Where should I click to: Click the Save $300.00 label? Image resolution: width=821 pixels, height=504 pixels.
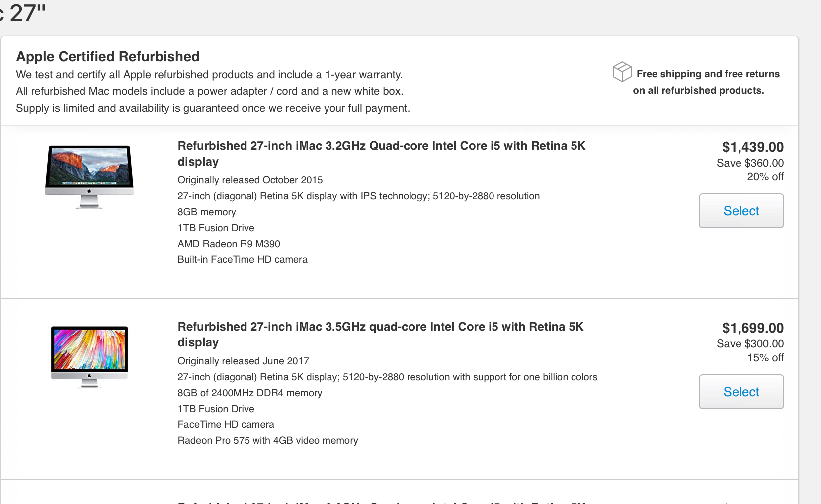click(x=750, y=344)
